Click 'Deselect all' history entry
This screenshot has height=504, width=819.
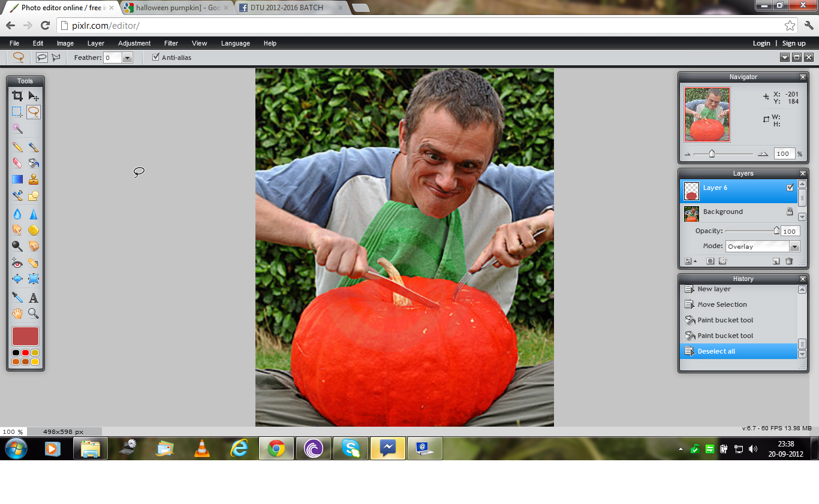pyautogui.click(x=739, y=351)
